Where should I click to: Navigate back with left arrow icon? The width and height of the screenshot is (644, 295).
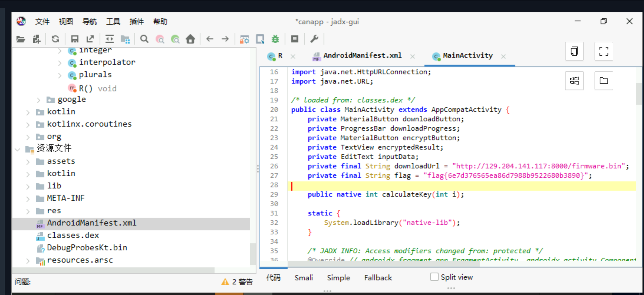(x=210, y=39)
